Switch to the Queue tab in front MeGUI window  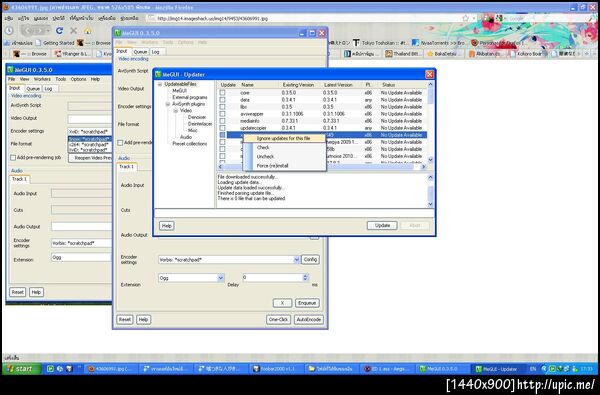(x=140, y=52)
